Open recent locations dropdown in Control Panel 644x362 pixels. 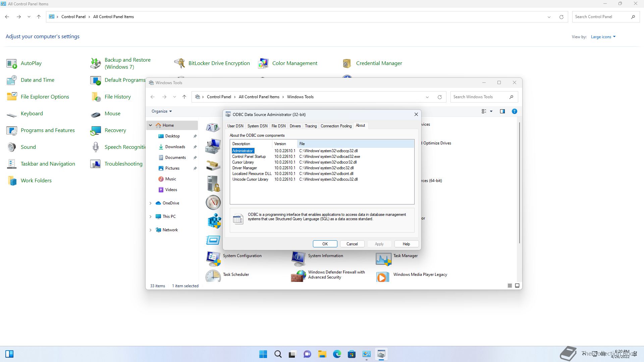(29, 17)
